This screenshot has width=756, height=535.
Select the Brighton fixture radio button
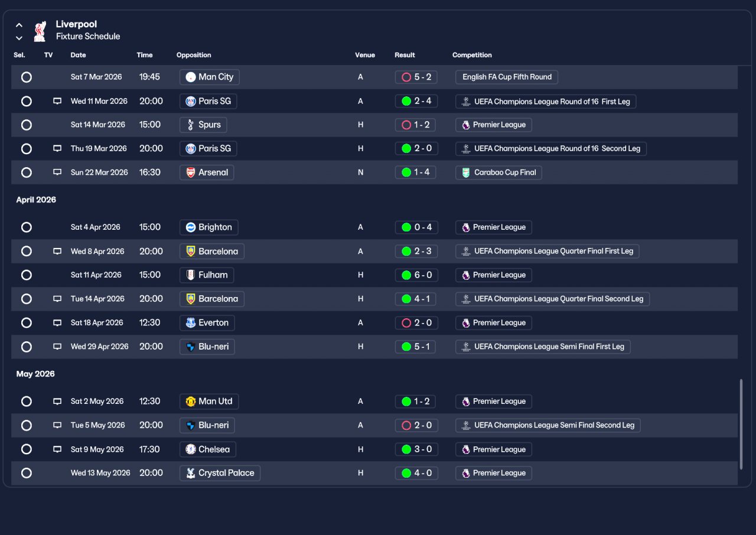click(26, 227)
